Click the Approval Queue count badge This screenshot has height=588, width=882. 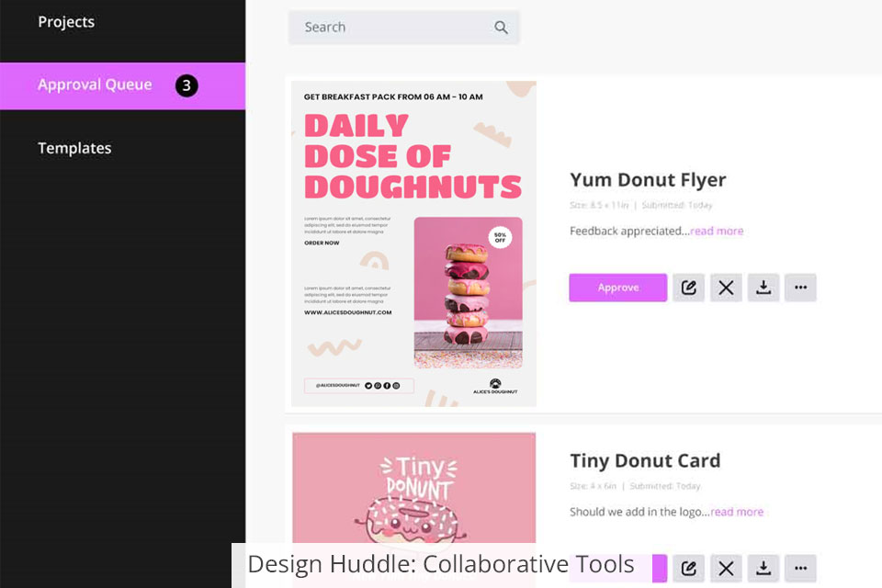187,85
